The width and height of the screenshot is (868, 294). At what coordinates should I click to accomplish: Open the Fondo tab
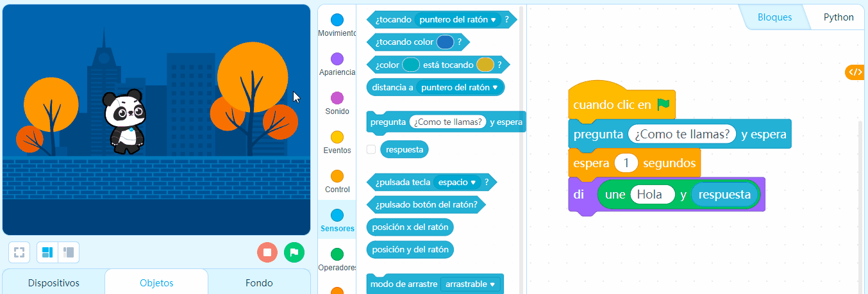coord(259,283)
